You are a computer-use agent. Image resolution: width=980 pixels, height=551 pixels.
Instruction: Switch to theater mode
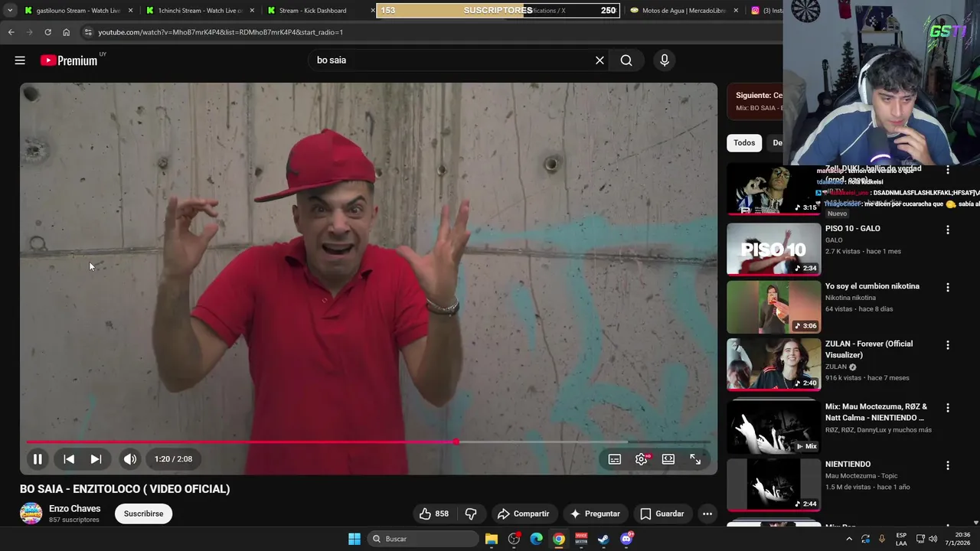click(x=668, y=459)
